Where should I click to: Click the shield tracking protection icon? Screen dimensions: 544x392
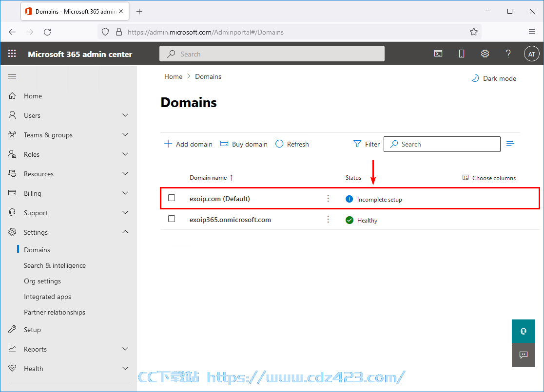point(105,32)
